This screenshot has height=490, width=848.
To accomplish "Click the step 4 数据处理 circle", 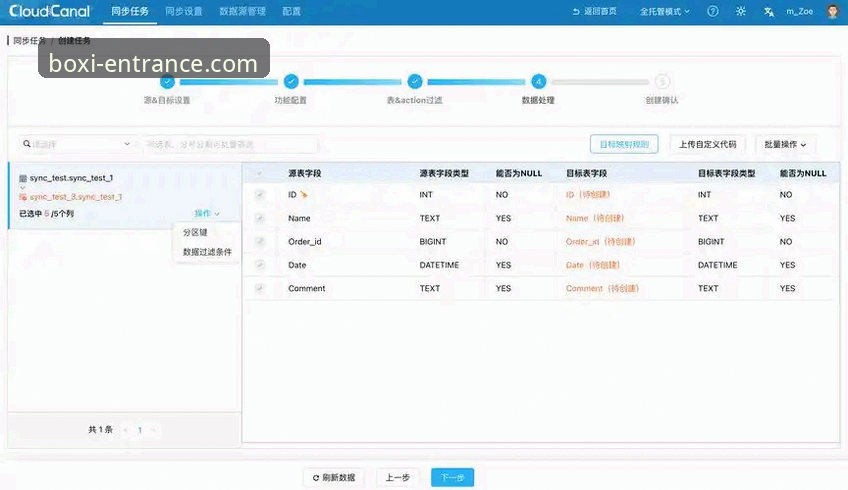I will (538, 82).
